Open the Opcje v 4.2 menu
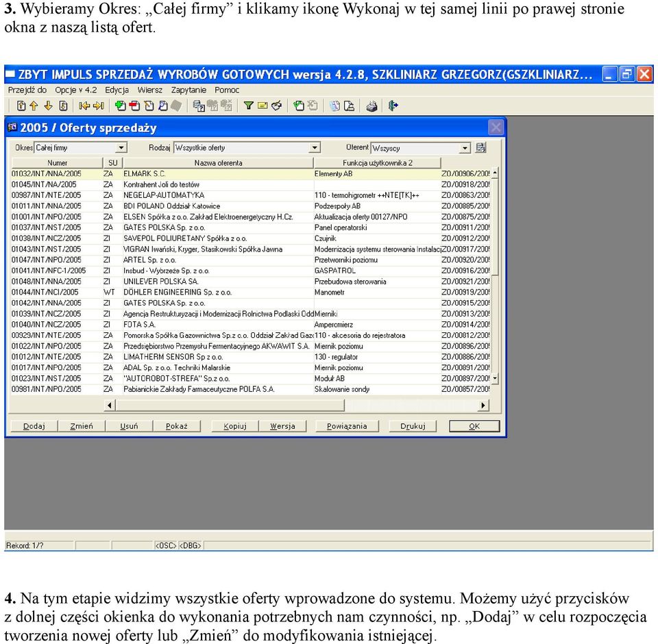Image resolution: width=658 pixels, height=644 pixels. click(76, 90)
